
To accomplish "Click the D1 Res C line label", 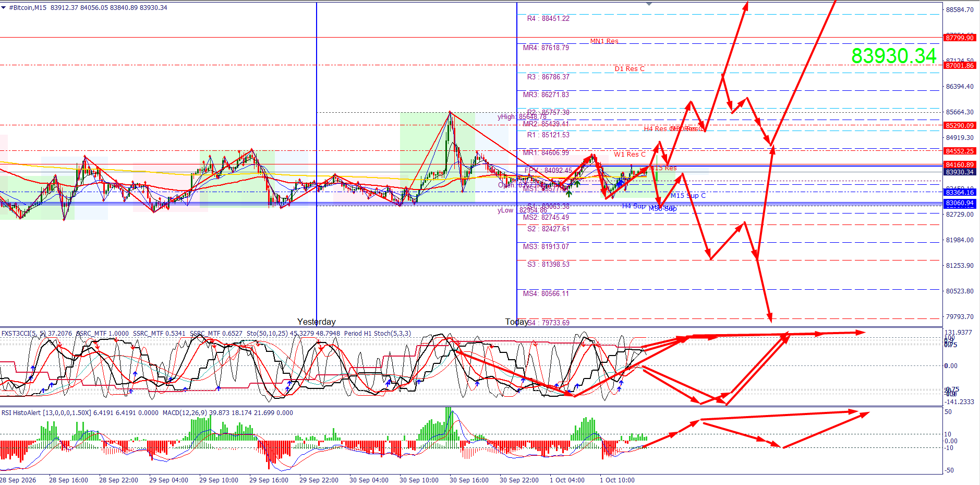I will (630, 68).
